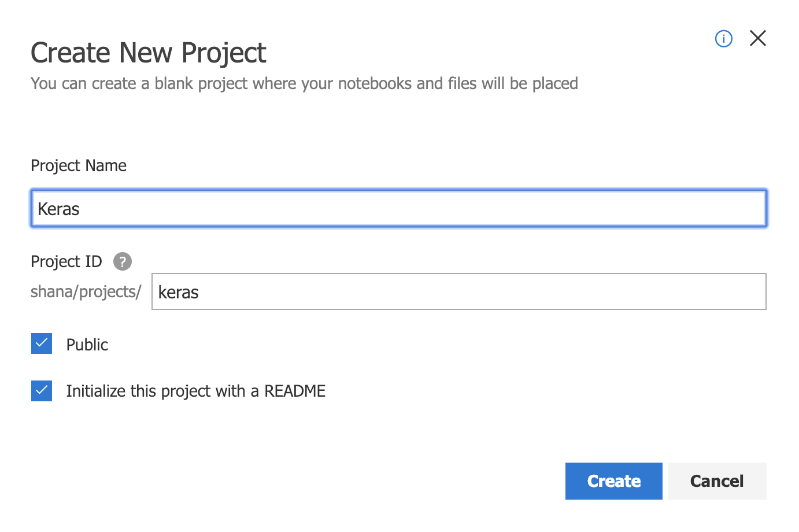Open the Project ID help tooltip icon
The height and width of the screenshot is (532, 799).
point(122,261)
